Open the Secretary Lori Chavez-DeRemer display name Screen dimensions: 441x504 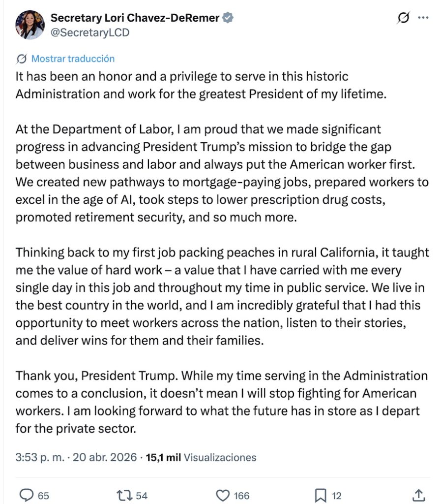pos(134,18)
